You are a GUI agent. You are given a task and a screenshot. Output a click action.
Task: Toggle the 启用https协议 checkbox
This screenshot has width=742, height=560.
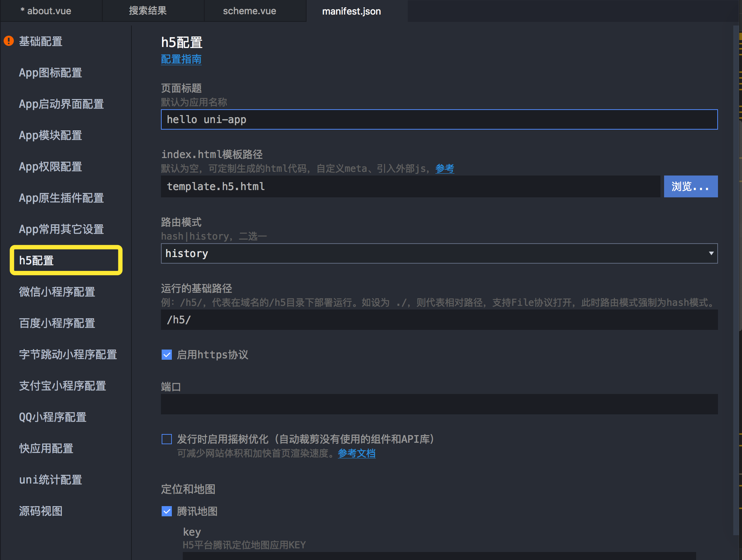[x=167, y=355]
